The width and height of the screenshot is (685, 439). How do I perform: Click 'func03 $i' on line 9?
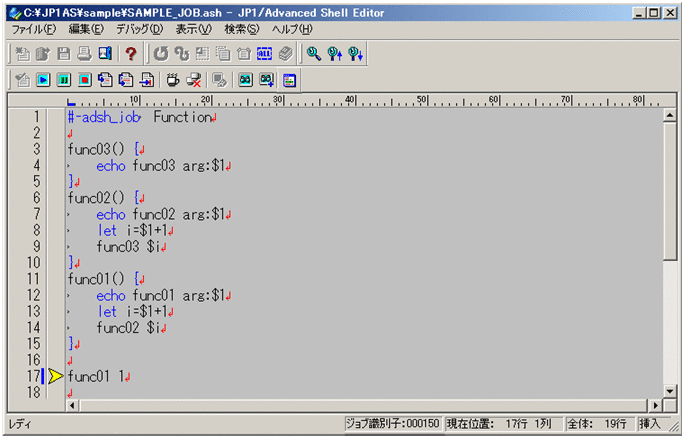click(128, 247)
